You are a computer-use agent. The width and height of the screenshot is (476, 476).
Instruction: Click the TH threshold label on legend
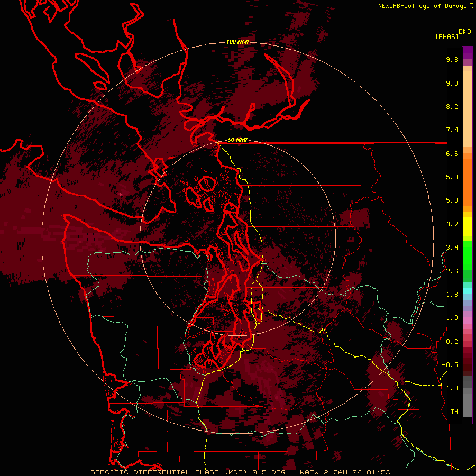[x=454, y=412]
